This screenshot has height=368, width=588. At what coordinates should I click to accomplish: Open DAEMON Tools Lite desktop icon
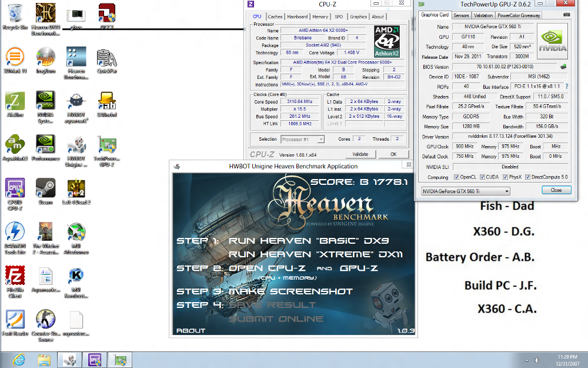[15, 238]
